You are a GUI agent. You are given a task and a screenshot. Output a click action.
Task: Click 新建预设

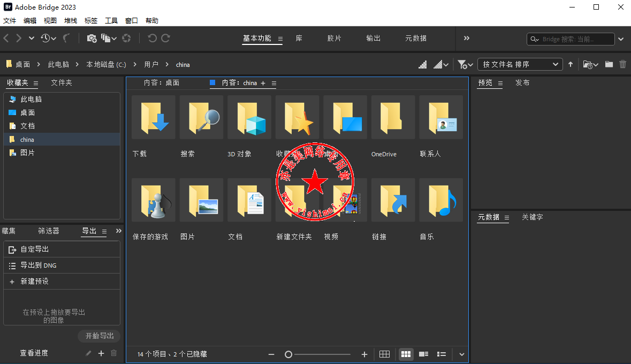pos(62,282)
